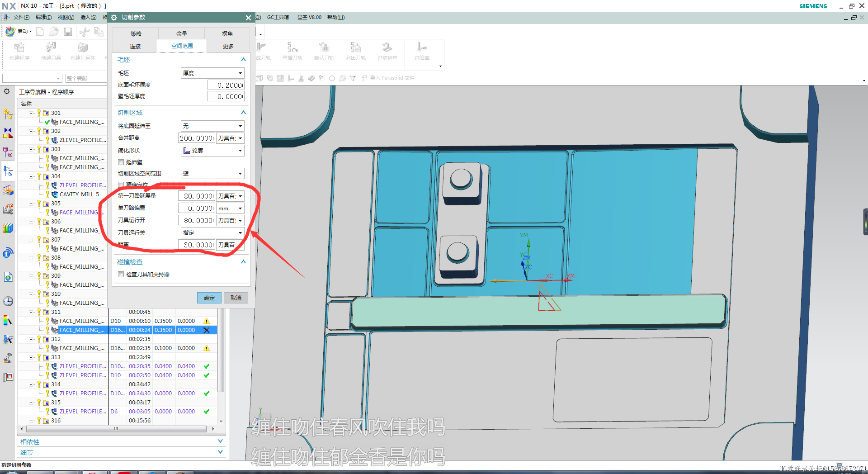Click the 距离 30.0000 value field

[197, 245]
